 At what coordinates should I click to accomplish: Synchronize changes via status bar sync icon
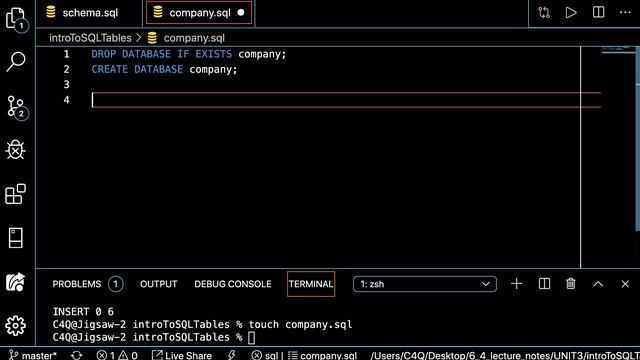[76, 355]
